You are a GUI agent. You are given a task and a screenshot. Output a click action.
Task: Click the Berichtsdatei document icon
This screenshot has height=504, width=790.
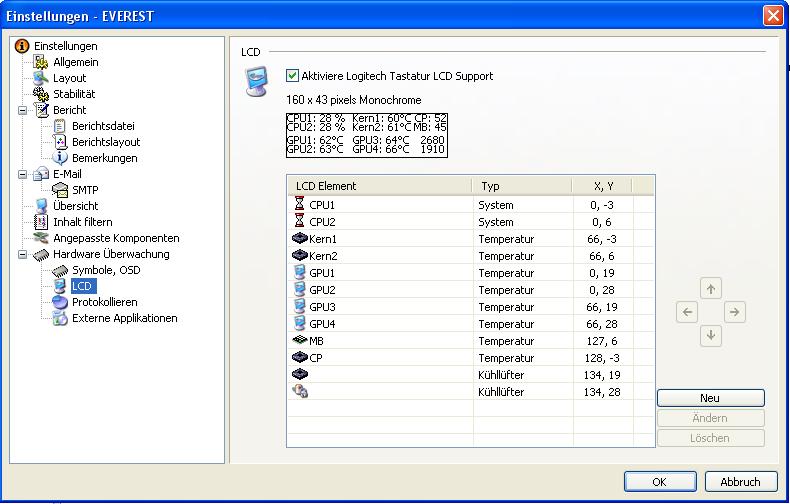[59, 126]
